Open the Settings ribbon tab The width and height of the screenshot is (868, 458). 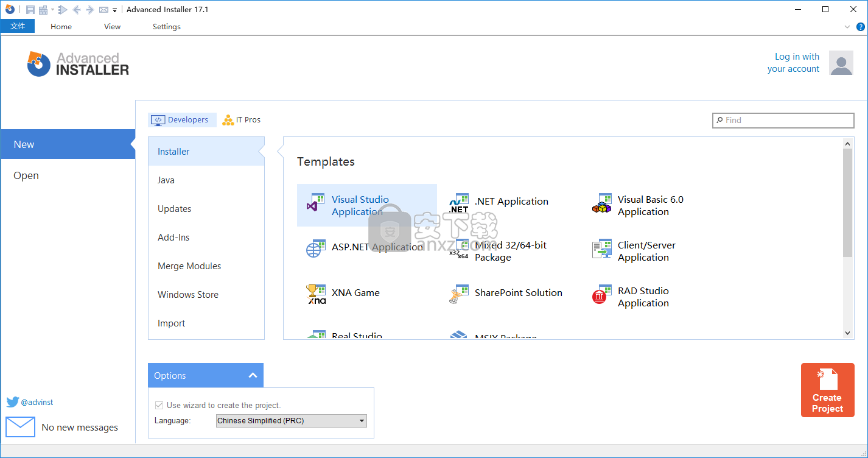tap(166, 26)
